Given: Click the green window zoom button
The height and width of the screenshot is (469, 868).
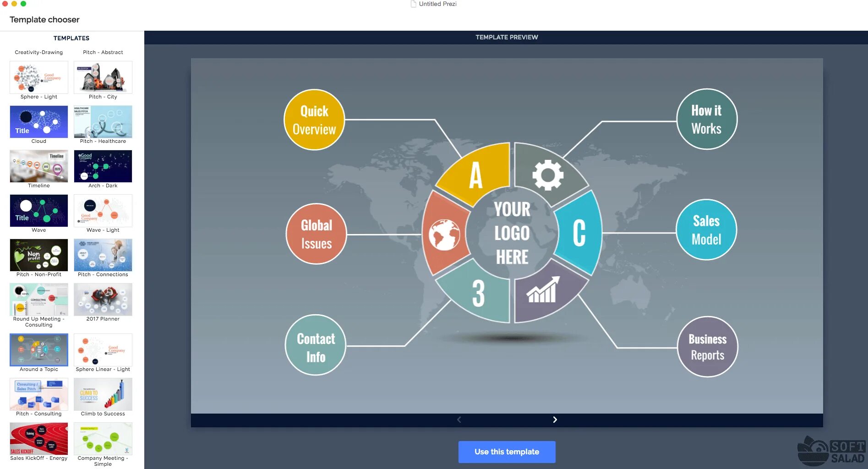Looking at the screenshot, I should tap(23, 4).
